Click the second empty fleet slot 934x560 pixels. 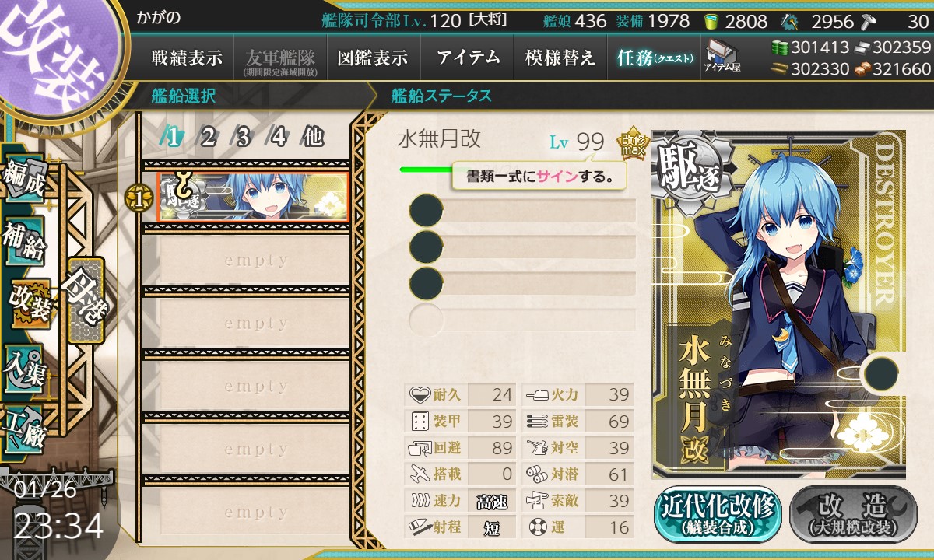coord(246,323)
